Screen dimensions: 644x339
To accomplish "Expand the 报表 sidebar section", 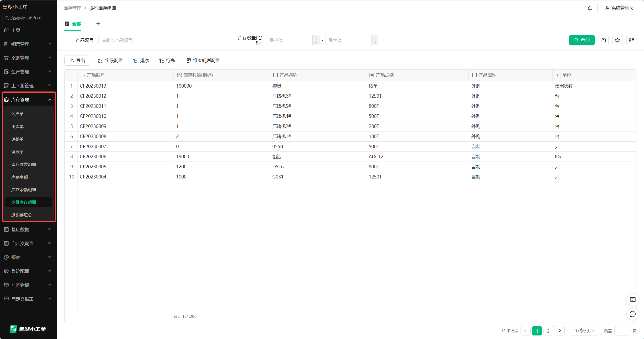I will [28, 257].
